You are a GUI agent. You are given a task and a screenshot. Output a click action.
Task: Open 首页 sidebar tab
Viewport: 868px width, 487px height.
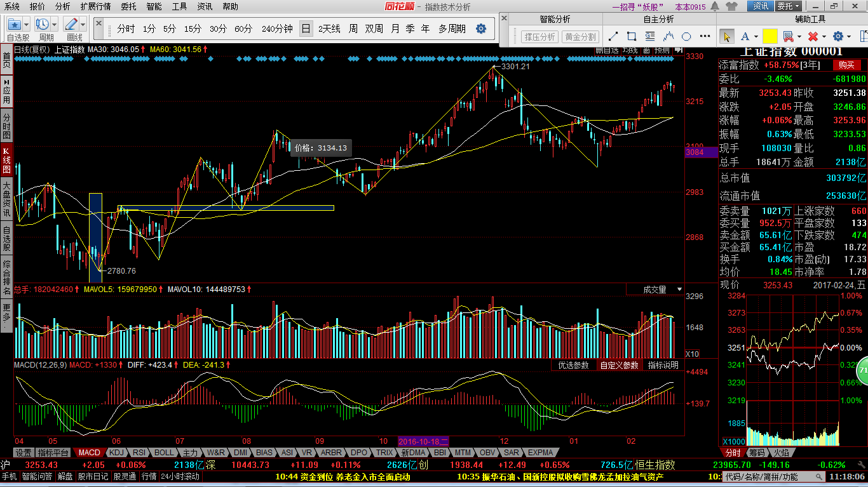point(6,61)
